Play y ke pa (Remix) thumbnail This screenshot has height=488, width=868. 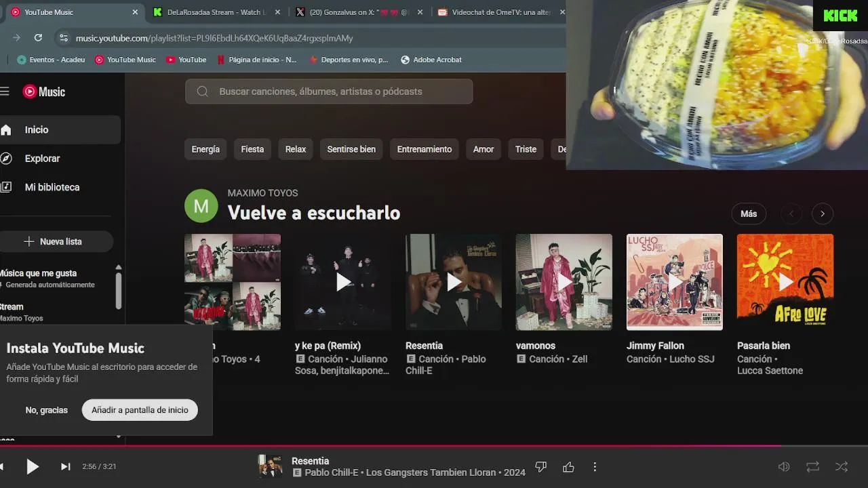[343, 282]
